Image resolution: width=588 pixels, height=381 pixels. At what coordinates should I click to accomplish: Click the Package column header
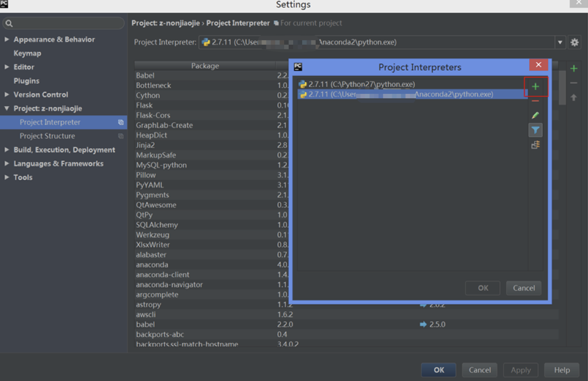(205, 66)
